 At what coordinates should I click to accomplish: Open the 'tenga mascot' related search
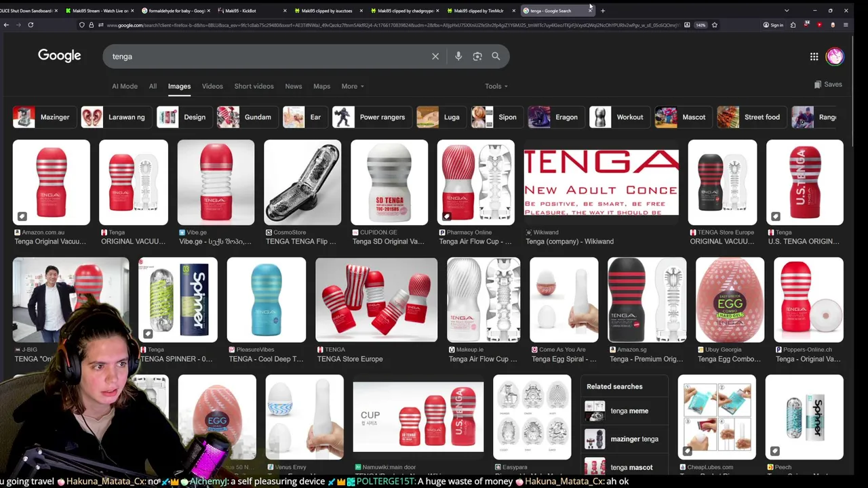click(624, 467)
